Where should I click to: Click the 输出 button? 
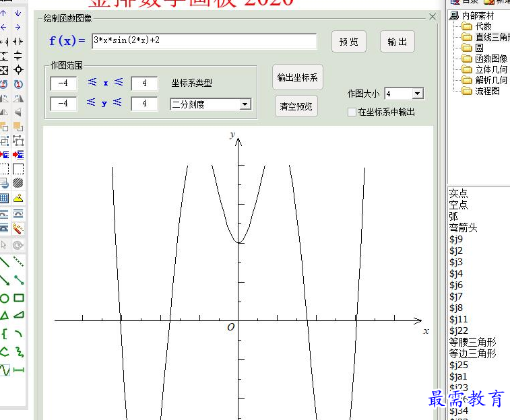[397, 42]
